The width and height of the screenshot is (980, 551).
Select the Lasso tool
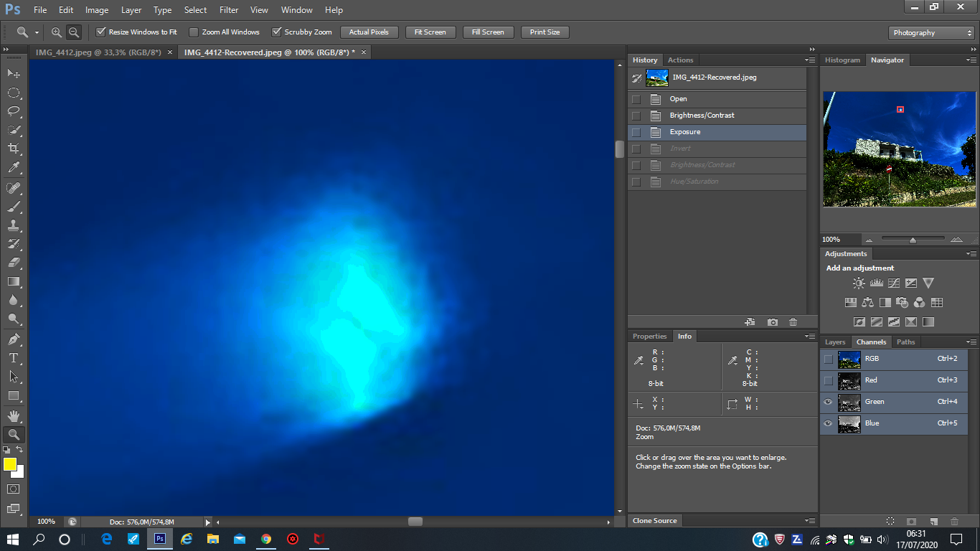[x=13, y=111]
